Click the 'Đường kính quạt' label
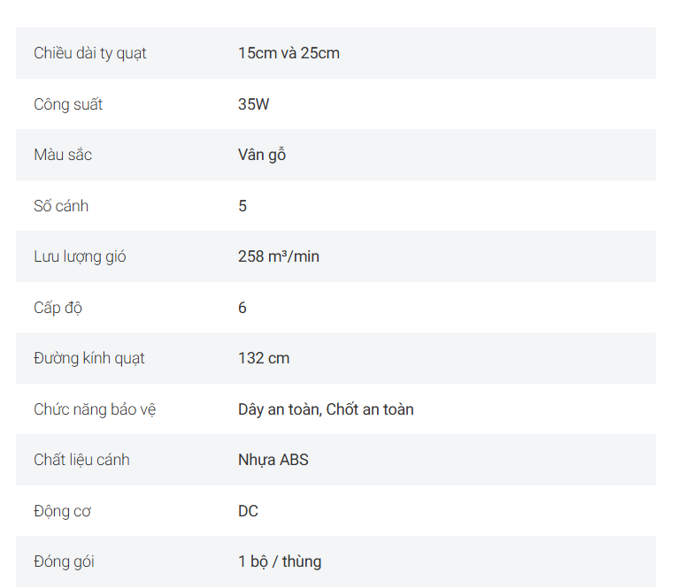Screen dimensions: 700x588 (x=88, y=358)
